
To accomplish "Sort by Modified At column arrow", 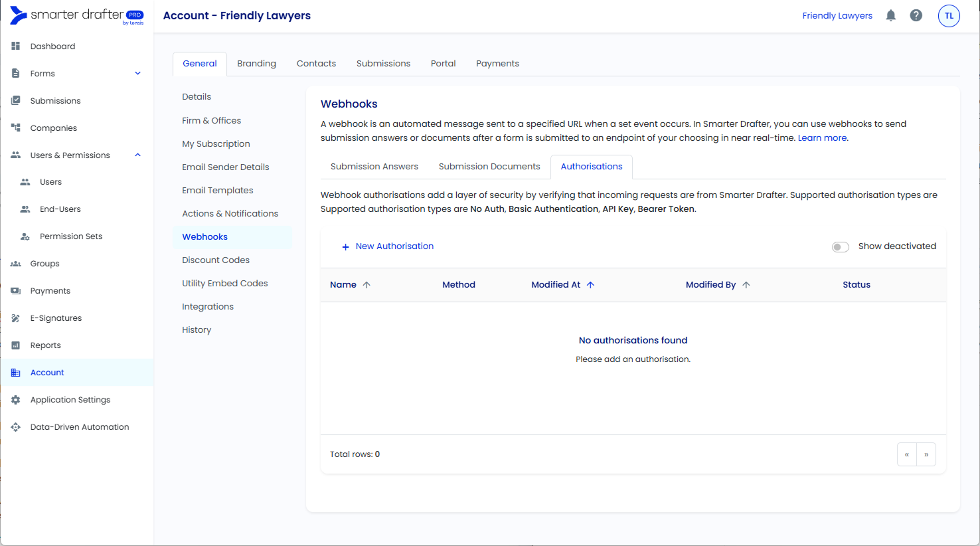I will pos(590,285).
